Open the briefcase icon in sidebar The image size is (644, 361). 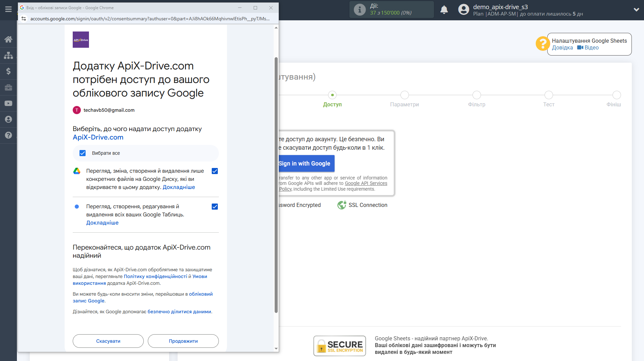(8, 87)
